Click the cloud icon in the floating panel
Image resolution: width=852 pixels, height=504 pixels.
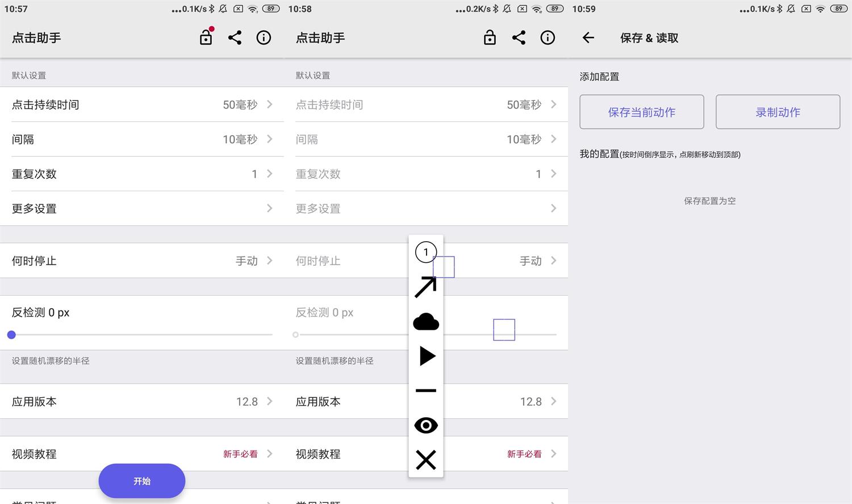[425, 322]
